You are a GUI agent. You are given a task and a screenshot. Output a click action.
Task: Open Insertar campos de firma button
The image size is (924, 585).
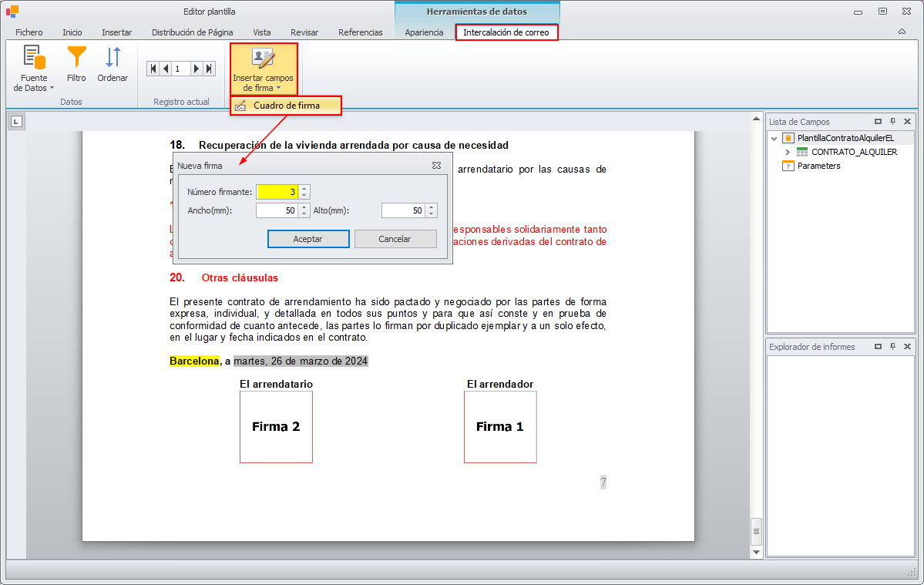click(x=264, y=69)
